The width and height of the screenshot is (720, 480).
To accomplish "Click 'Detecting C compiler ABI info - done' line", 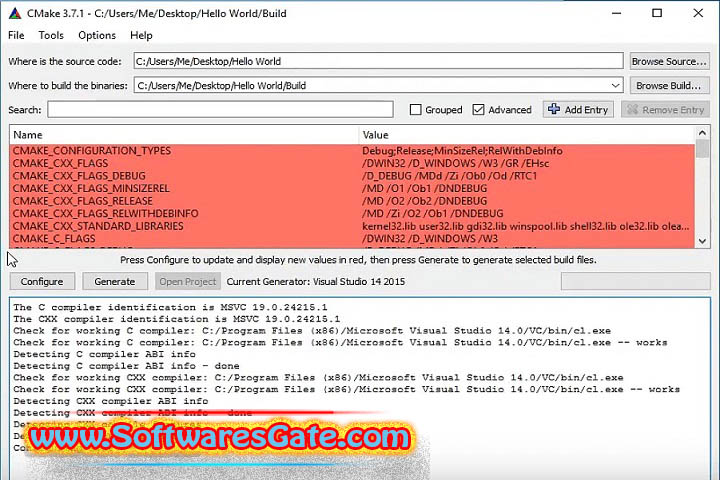I will tap(126, 366).
